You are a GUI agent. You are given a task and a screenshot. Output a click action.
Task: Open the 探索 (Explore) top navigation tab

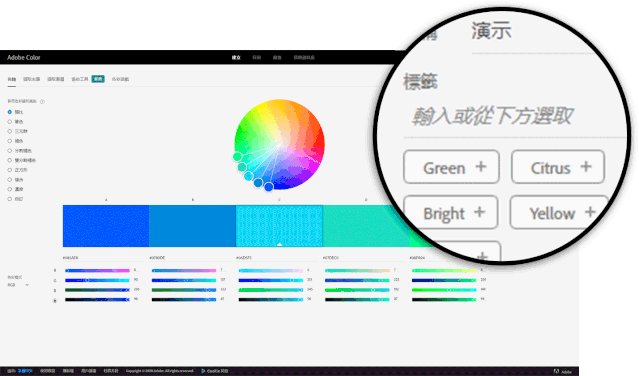pos(256,57)
